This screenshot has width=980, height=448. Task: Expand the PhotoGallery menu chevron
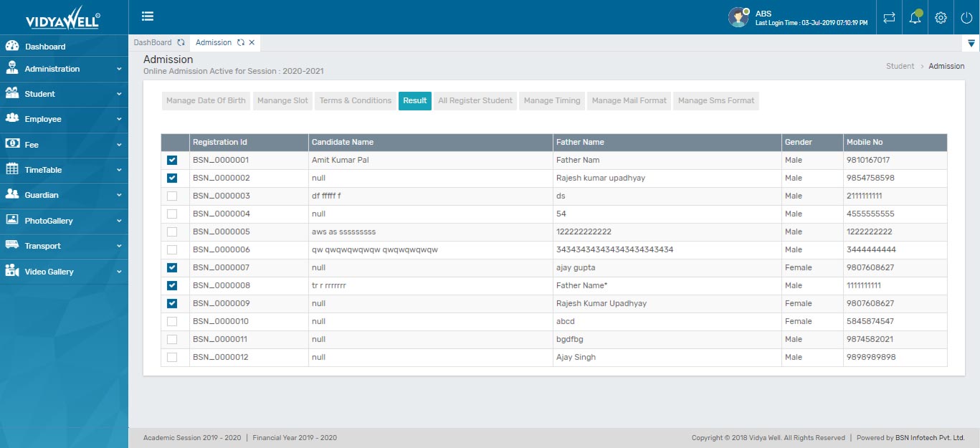tap(119, 221)
